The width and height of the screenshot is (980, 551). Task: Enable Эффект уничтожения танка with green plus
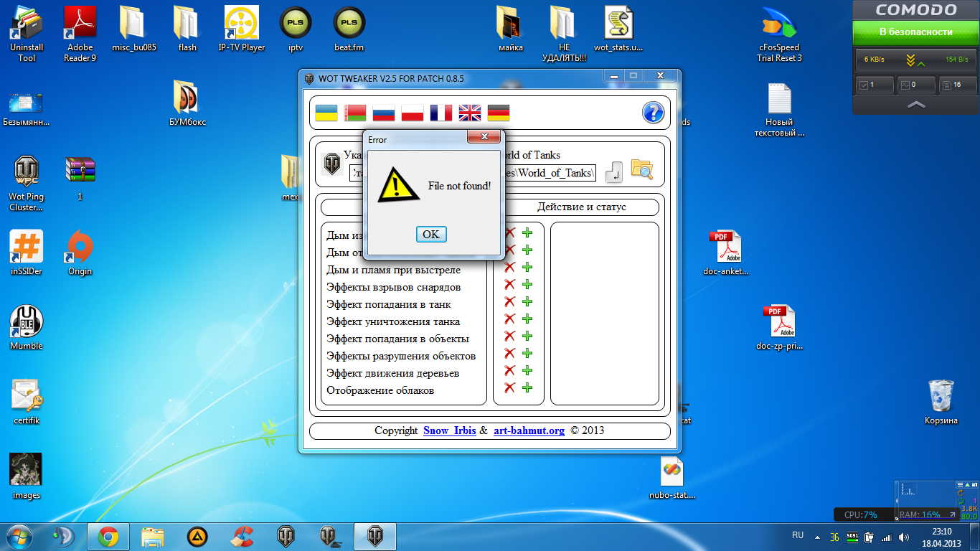coord(527,319)
